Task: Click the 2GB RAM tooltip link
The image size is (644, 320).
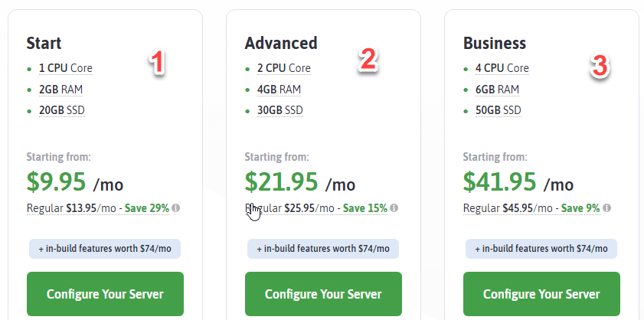Action: pyautogui.click(x=60, y=90)
